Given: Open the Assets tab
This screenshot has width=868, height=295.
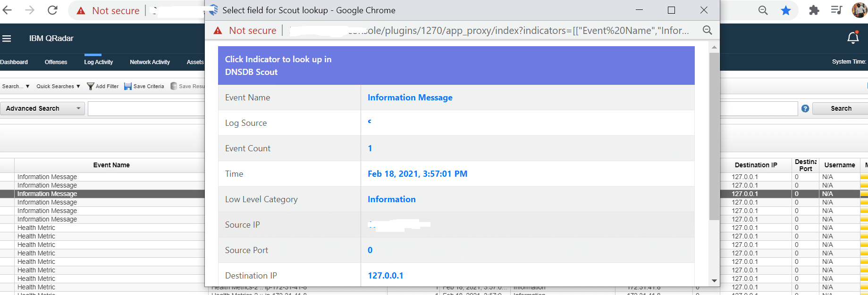Looking at the screenshot, I should click(195, 62).
